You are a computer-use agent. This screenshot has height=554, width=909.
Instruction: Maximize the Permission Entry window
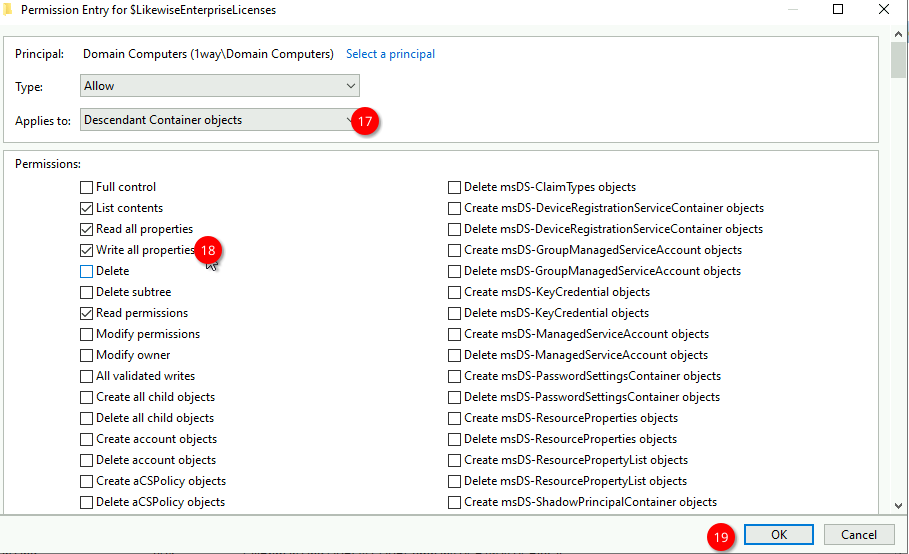pyautogui.click(x=838, y=9)
